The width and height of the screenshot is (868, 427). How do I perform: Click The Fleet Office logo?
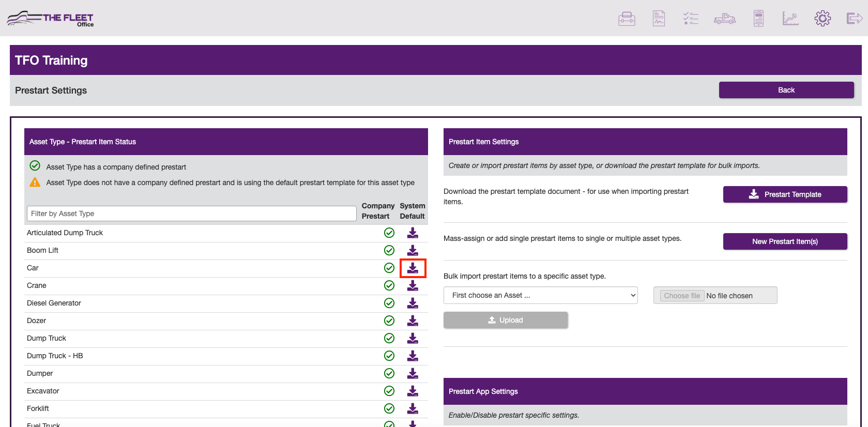coord(50,19)
